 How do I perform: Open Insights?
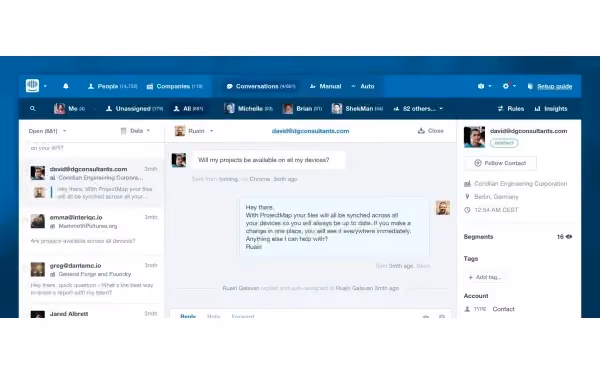click(551, 109)
